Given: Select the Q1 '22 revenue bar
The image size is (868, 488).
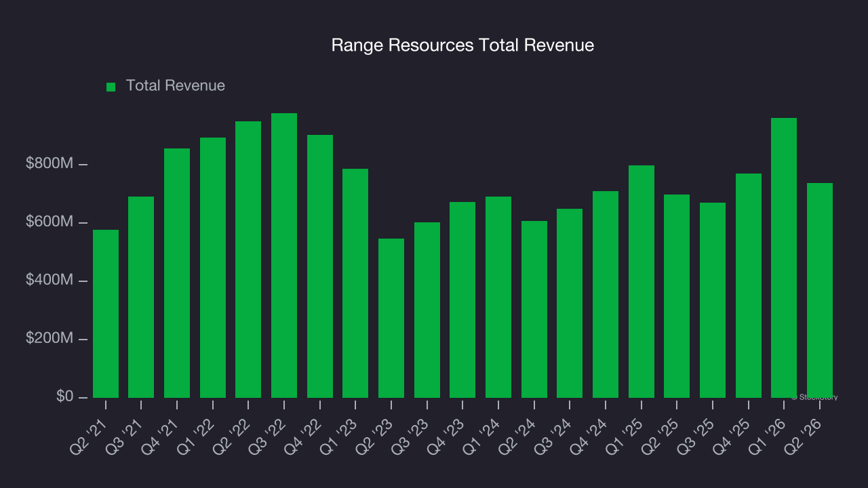Looking at the screenshot, I should point(213,268).
